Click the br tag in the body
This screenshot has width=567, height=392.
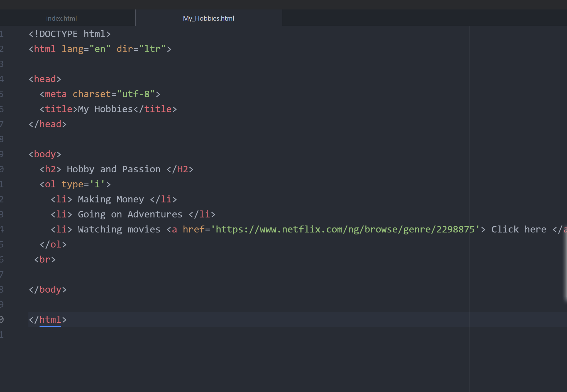(x=45, y=259)
